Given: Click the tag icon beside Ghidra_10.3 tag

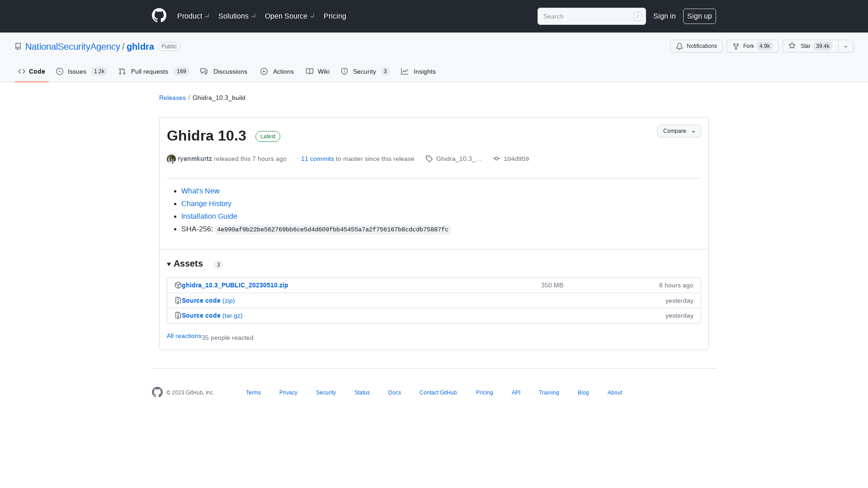Looking at the screenshot, I should pos(429,159).
